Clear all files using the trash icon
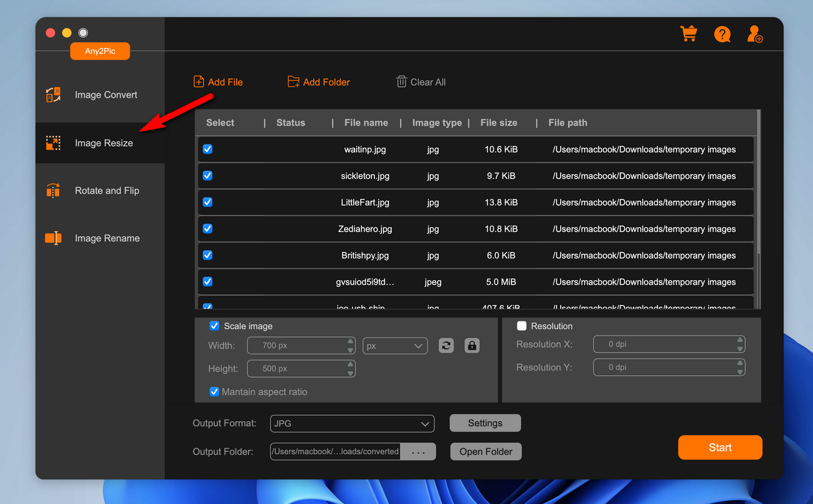The image size is (813, 504). [402, 82]
